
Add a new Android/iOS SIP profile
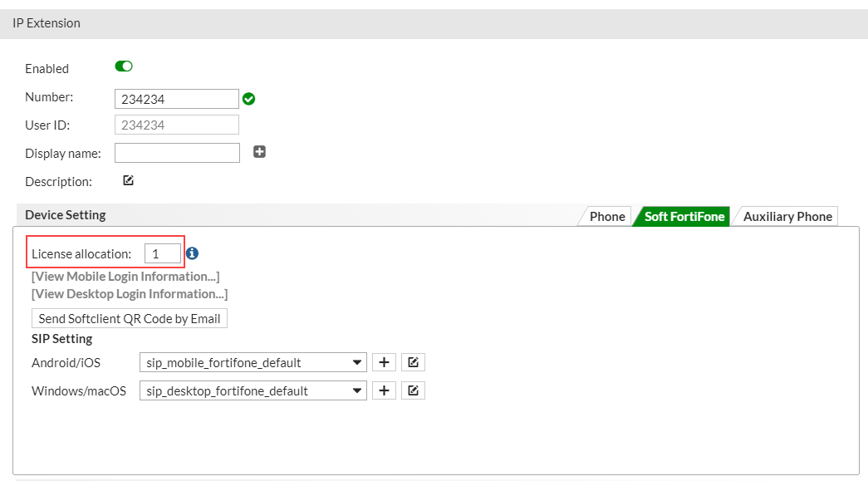(x=384, y=361)
